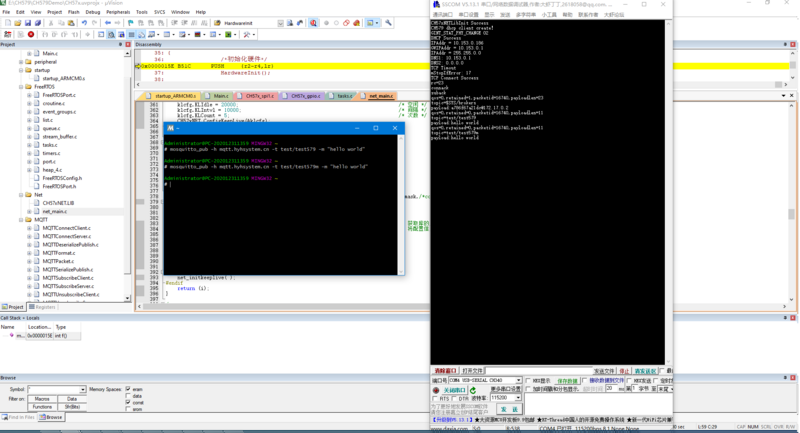Image resolution: width=800 pixels, height=433 pixels.
Task: Open the COM4 USB-SERIAL CH340 port dropdown
Action: click(518, 380)
